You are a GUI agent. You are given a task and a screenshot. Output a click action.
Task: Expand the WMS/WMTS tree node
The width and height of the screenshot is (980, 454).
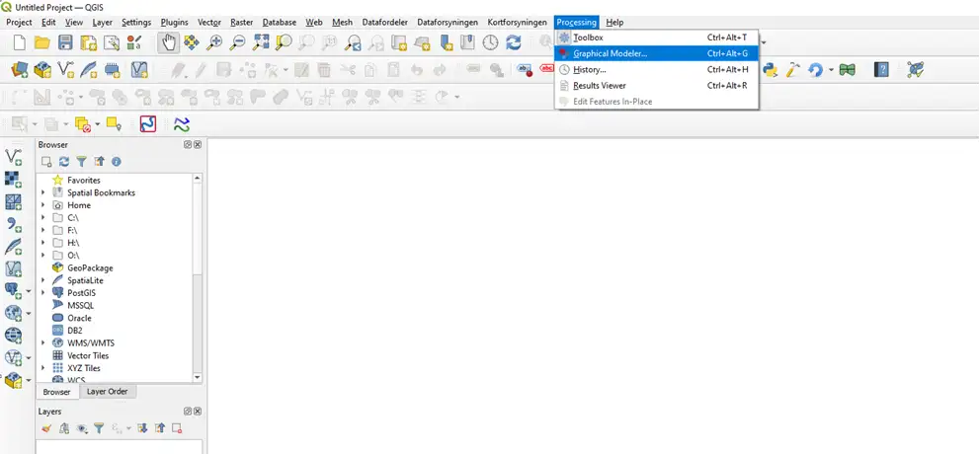[43, 343]
